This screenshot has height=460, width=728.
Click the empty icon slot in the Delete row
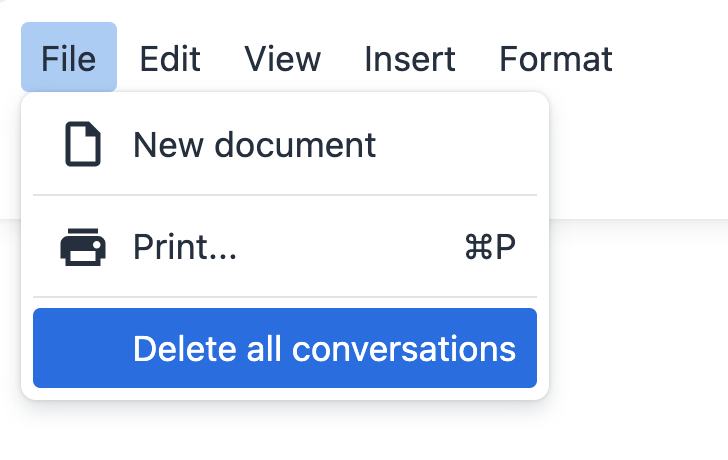tap(83, 348)
